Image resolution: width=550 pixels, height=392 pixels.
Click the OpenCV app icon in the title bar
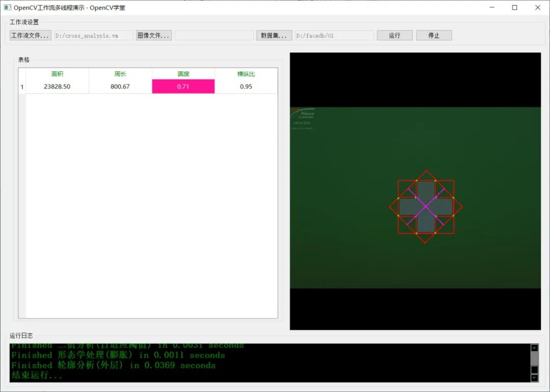click(7, 7)
